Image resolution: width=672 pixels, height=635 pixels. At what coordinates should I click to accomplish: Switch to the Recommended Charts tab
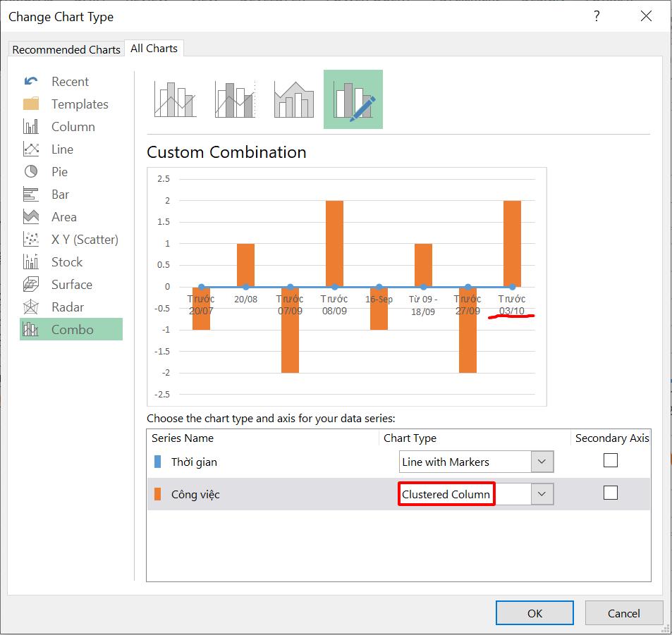[66, 49]
